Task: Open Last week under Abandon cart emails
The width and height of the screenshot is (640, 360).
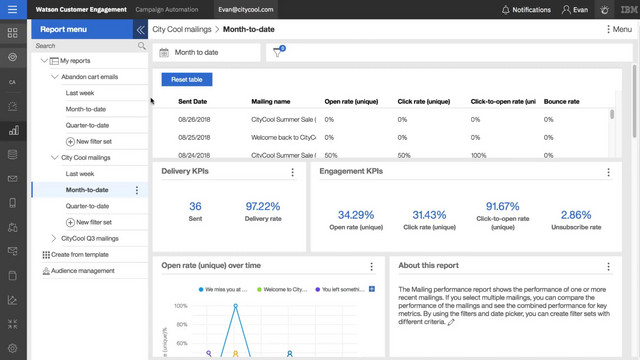Action: tap(80, 93)
